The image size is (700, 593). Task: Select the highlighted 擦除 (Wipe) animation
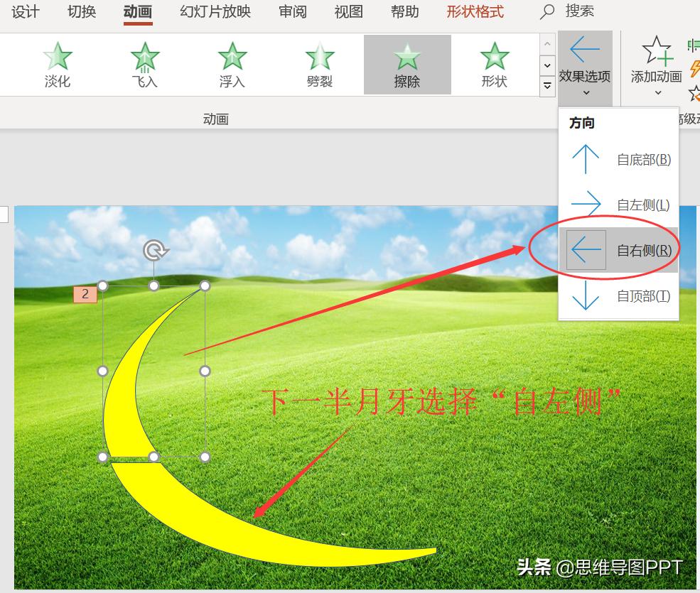tap(407, 64)
